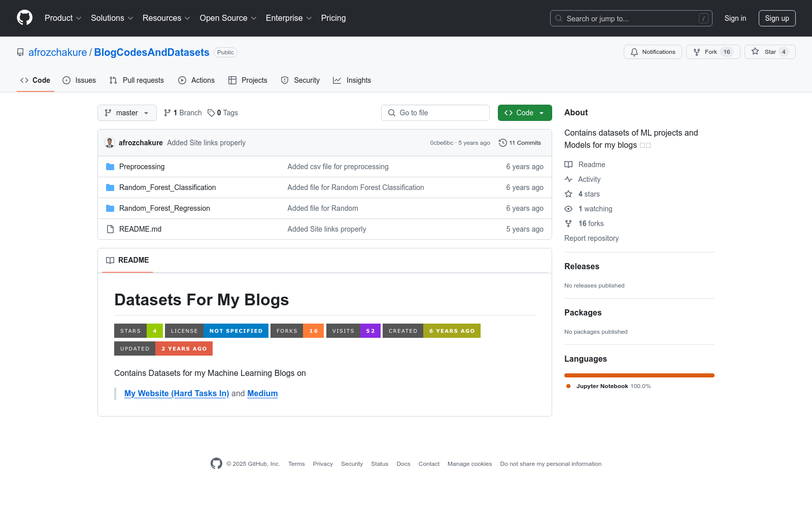Expand the Solutions menu

[x=112, y=18]
